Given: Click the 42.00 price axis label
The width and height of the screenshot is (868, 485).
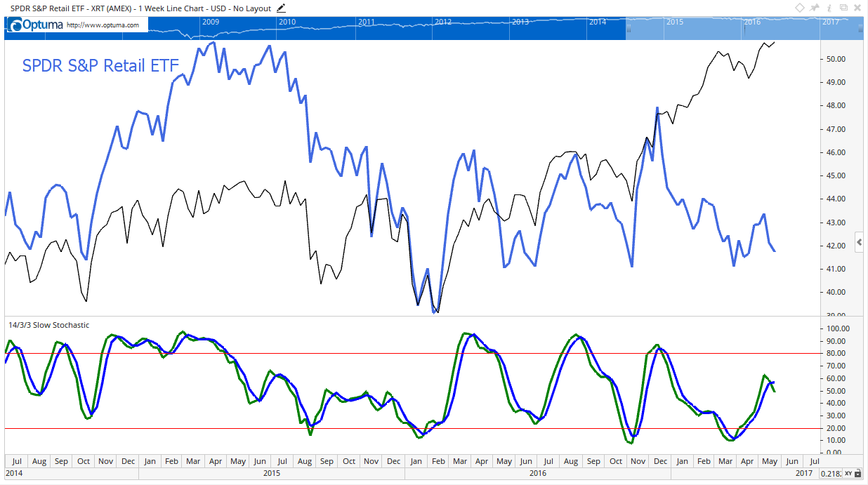Looking at the screenshot, I should [836, 246].
